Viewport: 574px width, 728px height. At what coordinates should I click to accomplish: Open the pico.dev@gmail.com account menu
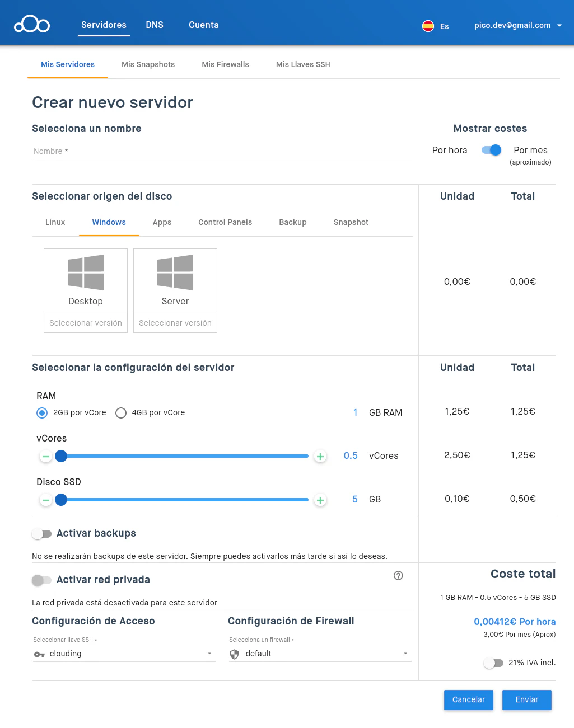[x=517, y=25]
